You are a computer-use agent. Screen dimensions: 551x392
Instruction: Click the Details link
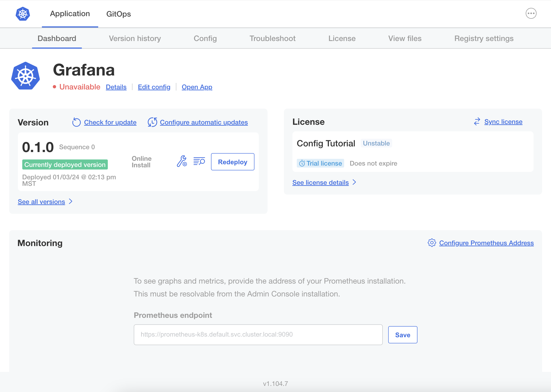[116, 87]
